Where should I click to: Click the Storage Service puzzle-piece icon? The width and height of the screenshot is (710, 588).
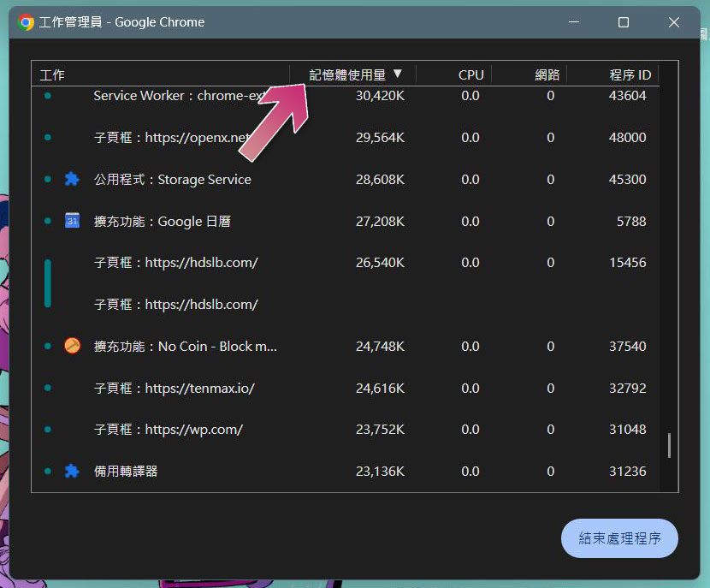(72, 179)
